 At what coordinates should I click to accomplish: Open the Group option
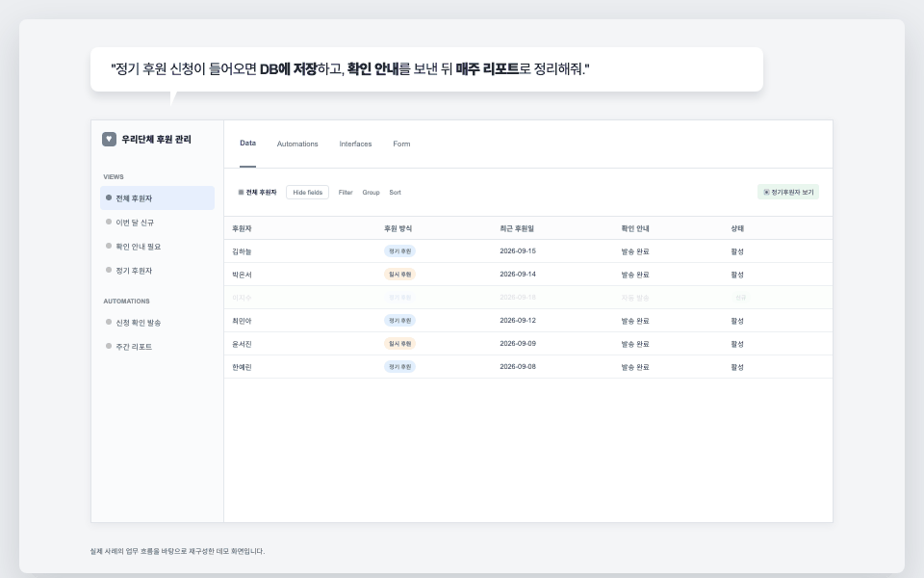pyautogui.click(x=371, y=193)
